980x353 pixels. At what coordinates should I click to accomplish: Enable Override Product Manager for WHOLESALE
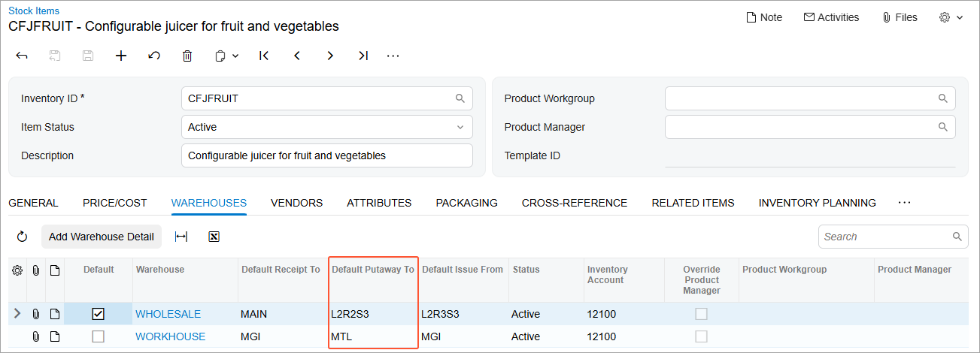click(x=702, y=314)
